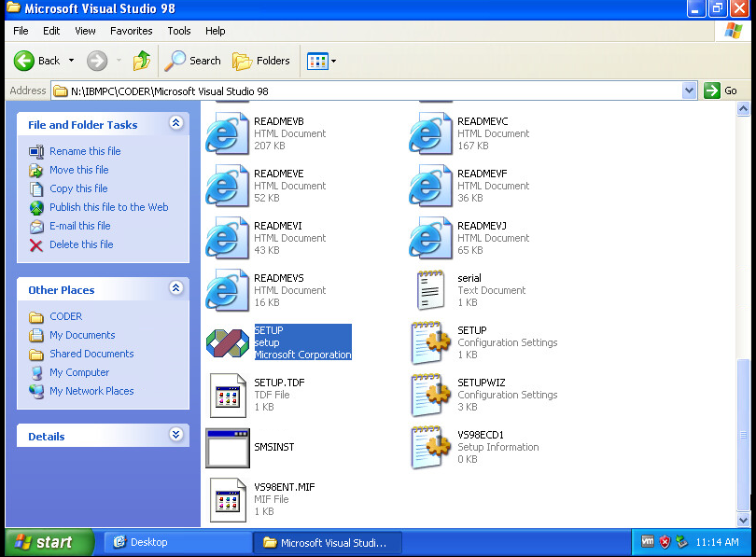This screenshot has width=756, height=557.
Task: Select the serial text document icon
Action: pos(430,290)
